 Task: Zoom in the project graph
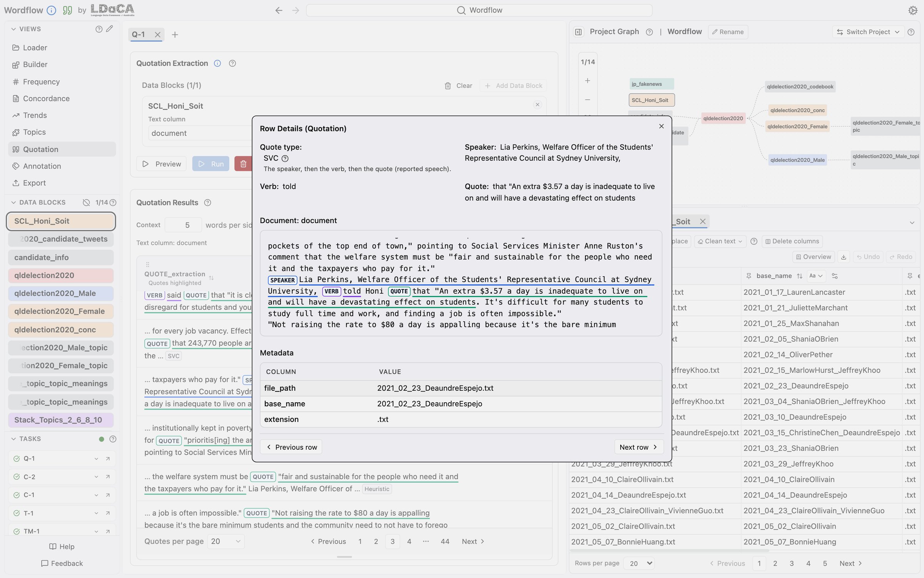[x=588, y=81]
